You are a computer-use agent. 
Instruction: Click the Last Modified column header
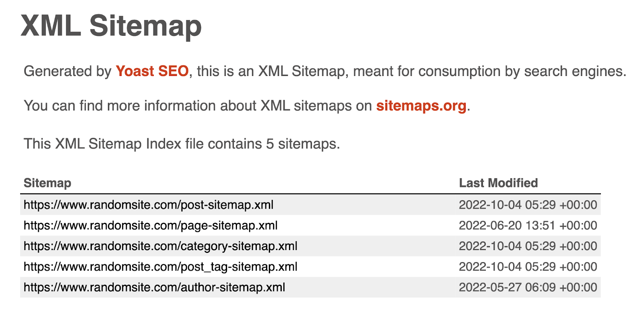pos(498,183)
